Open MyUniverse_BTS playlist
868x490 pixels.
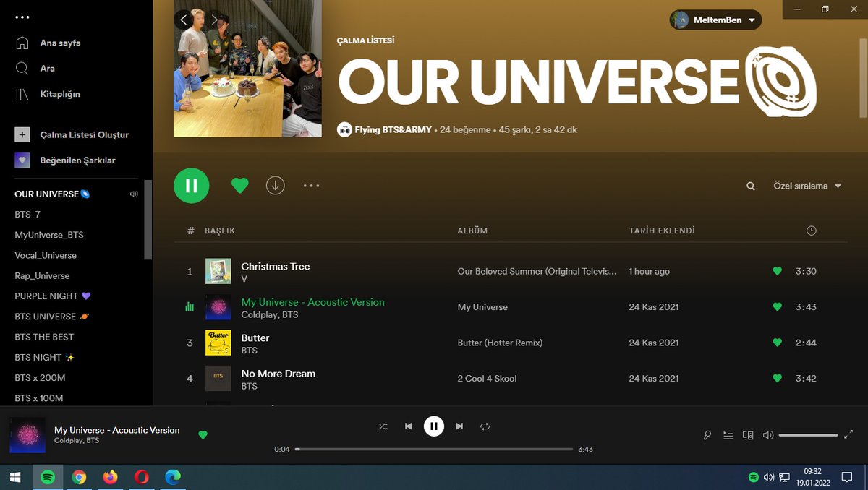click(x=49, y=235)
